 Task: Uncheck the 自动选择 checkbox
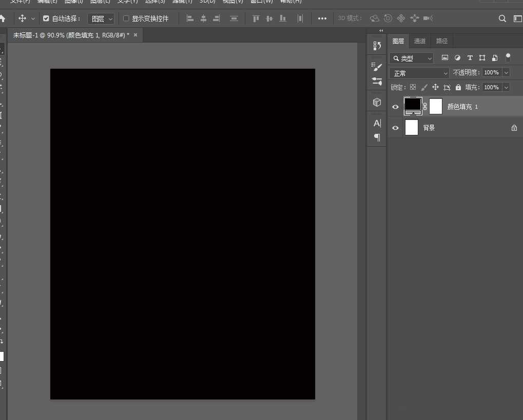46,18
